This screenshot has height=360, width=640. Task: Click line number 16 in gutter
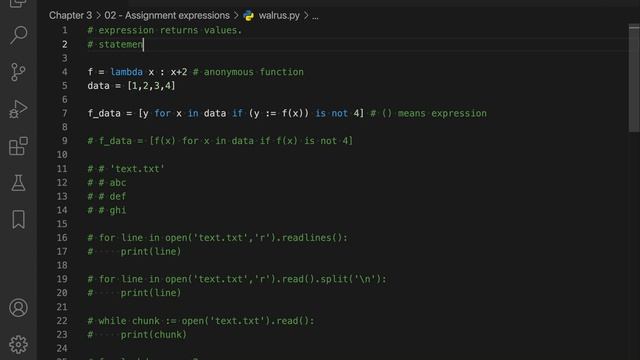pos(62,238)
